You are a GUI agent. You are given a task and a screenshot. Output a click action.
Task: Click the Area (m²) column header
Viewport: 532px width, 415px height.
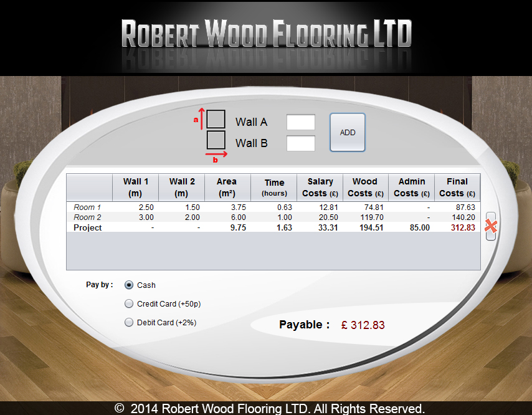click(226, 187)
